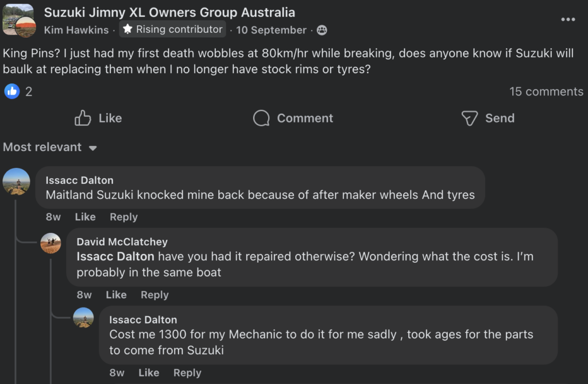Like David McClatchey's comment

click(116, 295)
